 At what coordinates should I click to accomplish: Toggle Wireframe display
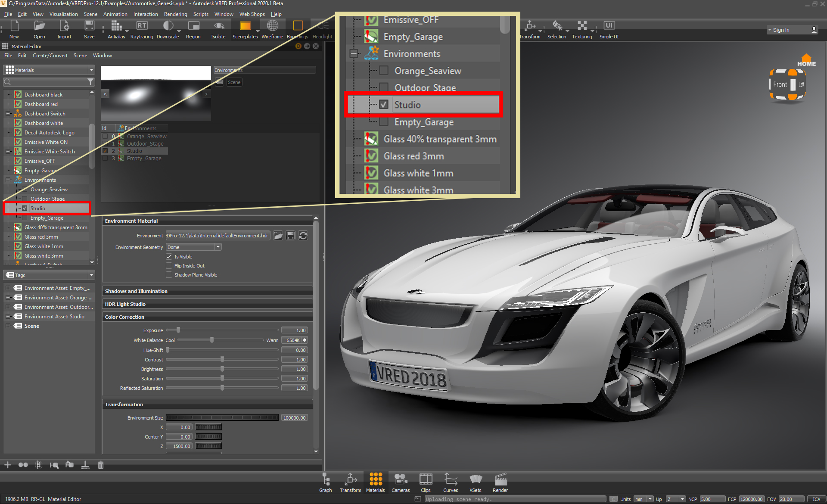click(272, 29)
